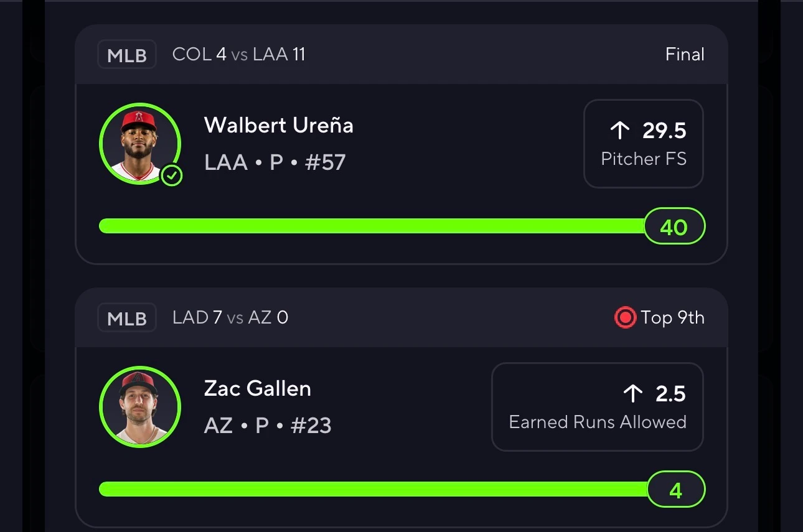Click the red live indicator icon
The width and height of the screenshot is (803, 532).
click(624, 318)
